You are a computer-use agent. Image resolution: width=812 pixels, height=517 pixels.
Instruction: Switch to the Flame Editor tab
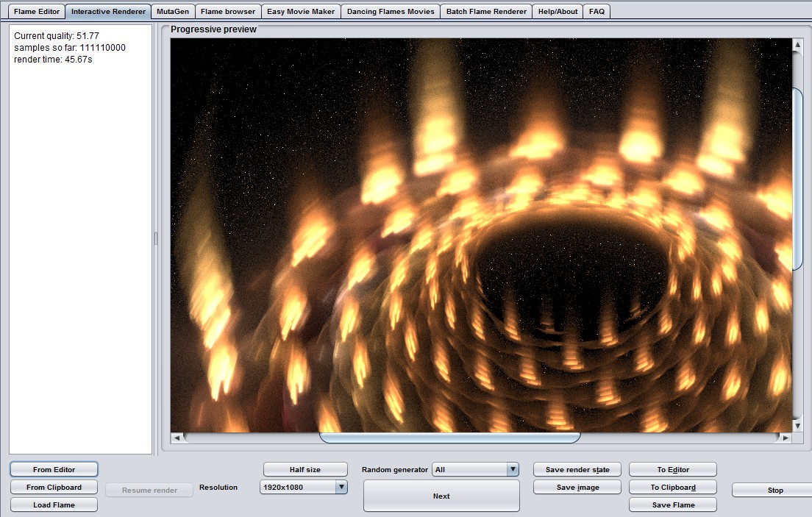tap(37, 12)
